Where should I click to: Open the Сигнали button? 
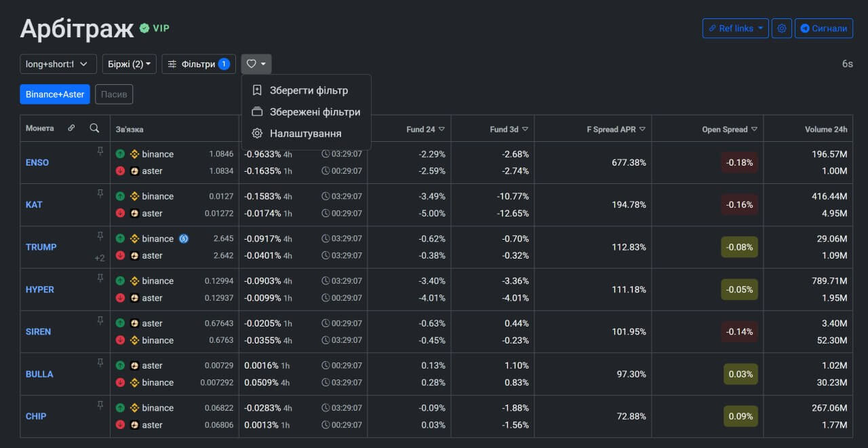click(823, 29)
